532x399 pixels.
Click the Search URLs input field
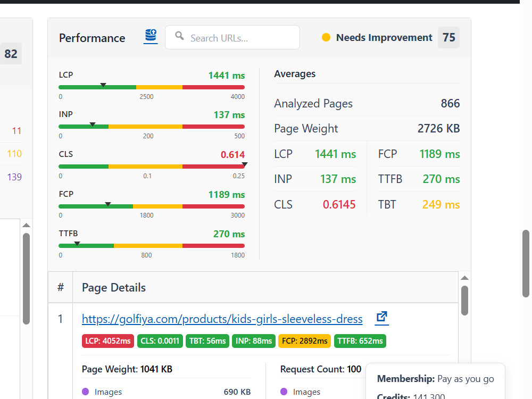pyautogui.click(x=232, y=37)
